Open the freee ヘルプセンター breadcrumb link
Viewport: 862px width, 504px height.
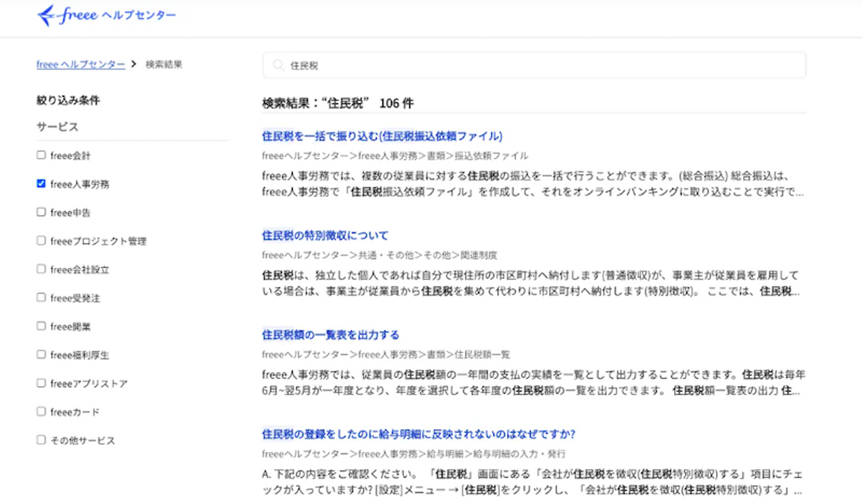coord(81,64)
